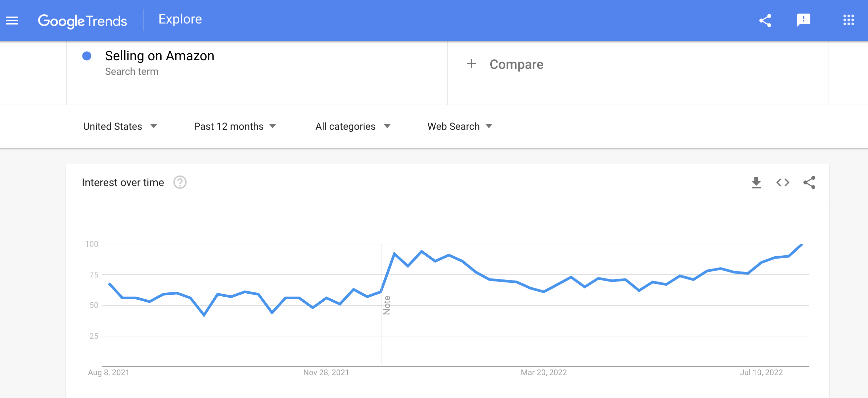Open the send feedback icon
Image resolution: width=868 pixels, height=398 pixels.
[803, 20]
